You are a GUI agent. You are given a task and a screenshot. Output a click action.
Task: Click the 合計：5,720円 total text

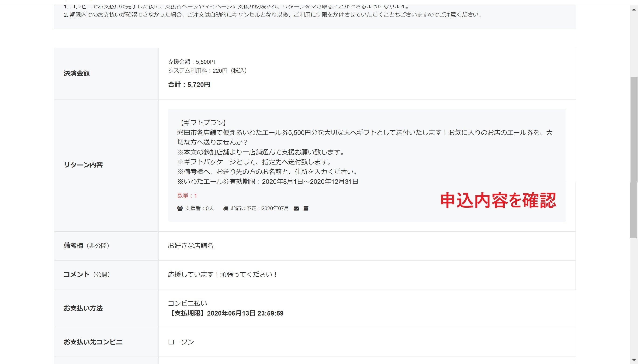(189, 85)
